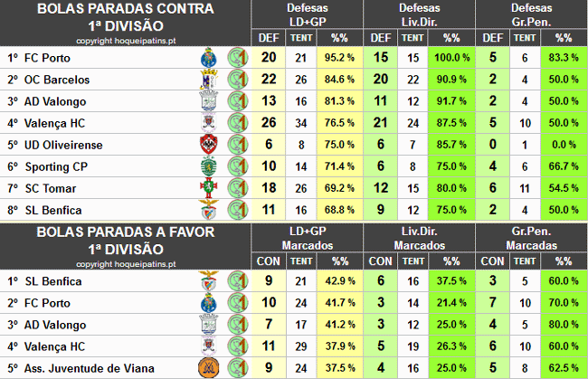588x379 pixels.
Task: Click green round icon in Sporting CP row
Action: (x=238, y=166)
